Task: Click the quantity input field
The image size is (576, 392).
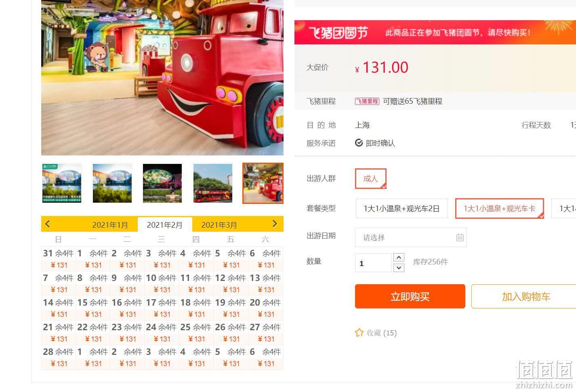Action: click(x=373, y=263)
